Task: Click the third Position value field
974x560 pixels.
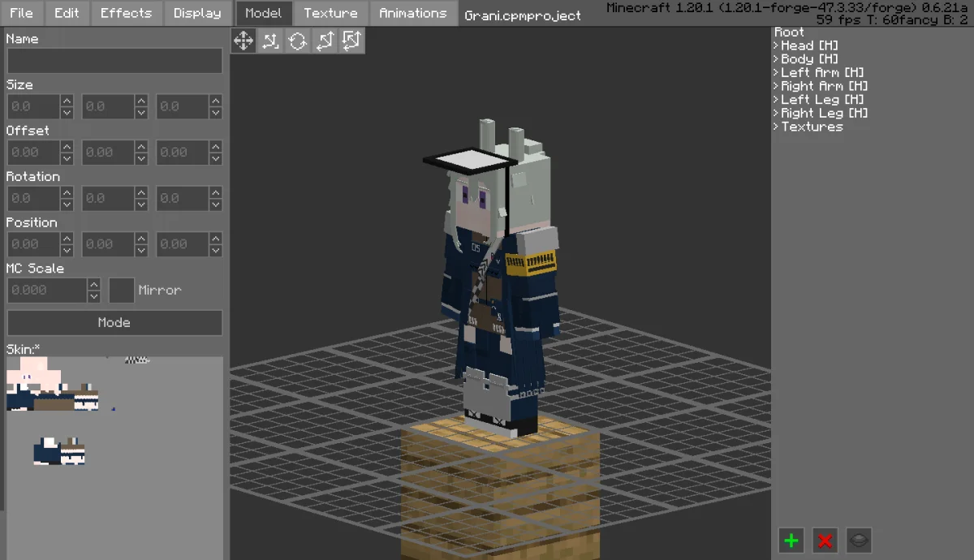Action: [183, 243]
